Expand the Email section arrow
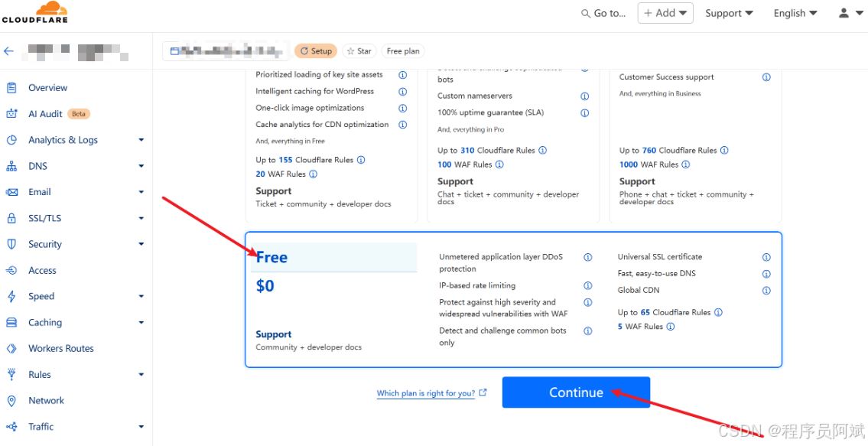 (141, 192)
